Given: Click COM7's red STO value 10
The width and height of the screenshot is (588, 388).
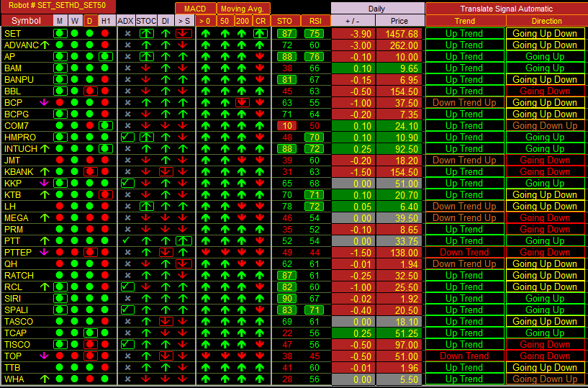Looking at the screenshot, I should tap(287, 126).
